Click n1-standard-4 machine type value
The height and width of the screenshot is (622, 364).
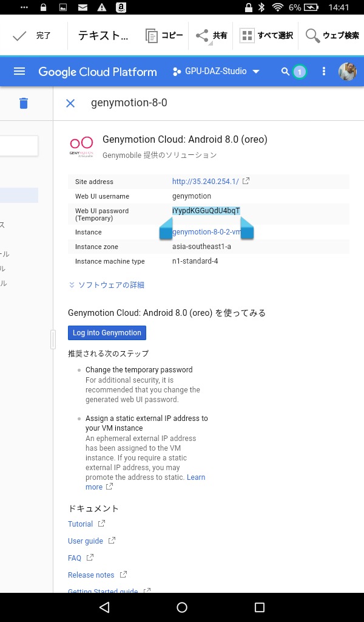tap(195, 261)
